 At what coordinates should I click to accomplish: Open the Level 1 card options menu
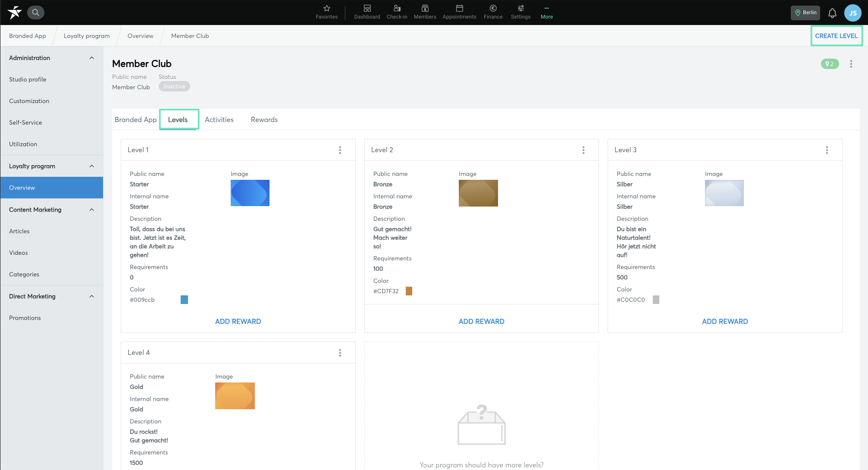pyautogui.click(x=340, y=150)
